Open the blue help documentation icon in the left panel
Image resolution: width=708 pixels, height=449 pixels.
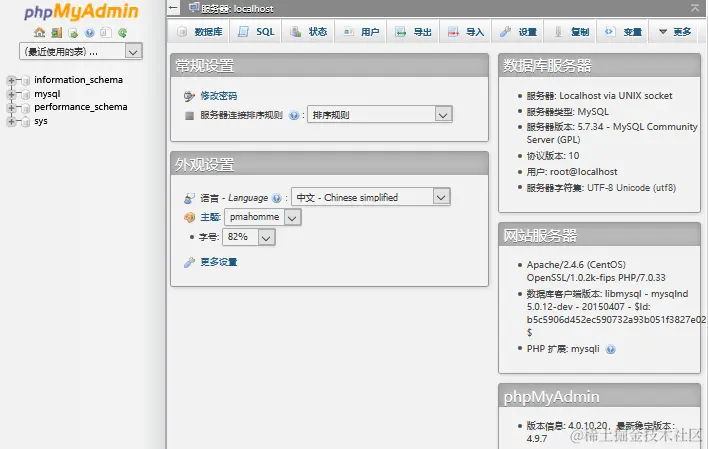(89, 33)
